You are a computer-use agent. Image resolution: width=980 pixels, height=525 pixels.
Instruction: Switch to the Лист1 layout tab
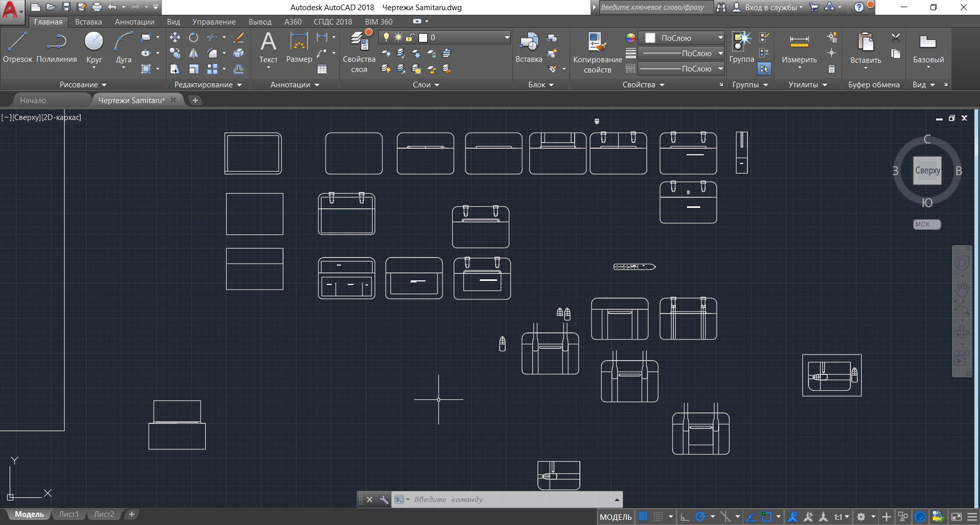click(x=68, y=514)
